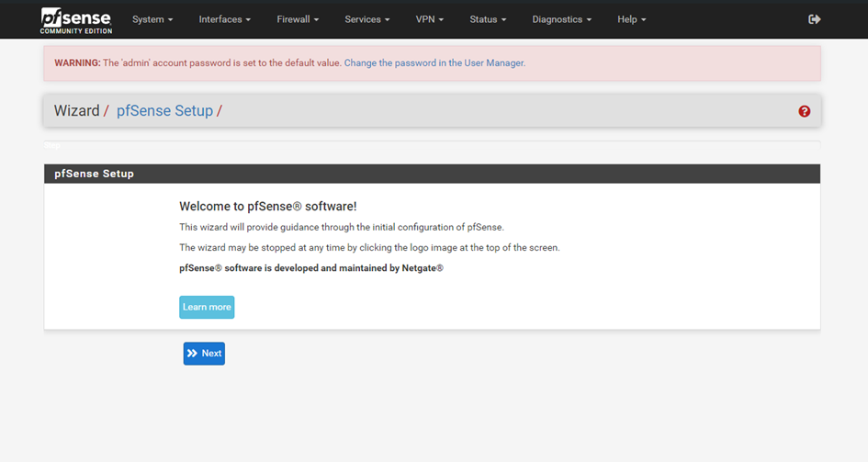Click the sentence about stopping the wizard anytime
The image size is (868, 462).
click(x=369, y=248)
